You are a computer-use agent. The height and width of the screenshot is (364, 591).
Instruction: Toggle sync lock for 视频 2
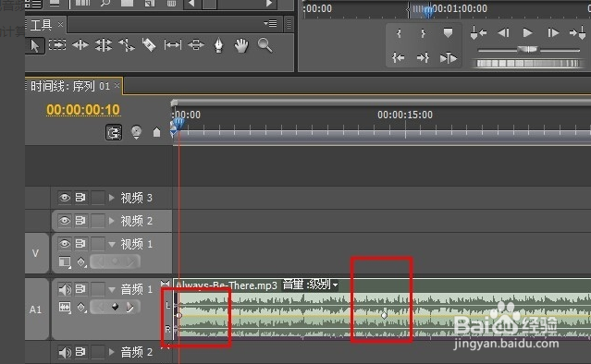(80, 220)
